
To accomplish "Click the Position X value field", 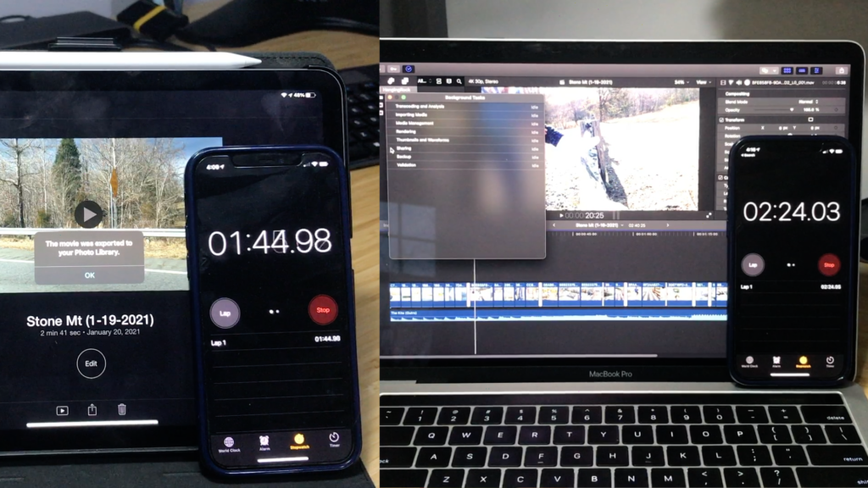I will click(782, 128).
